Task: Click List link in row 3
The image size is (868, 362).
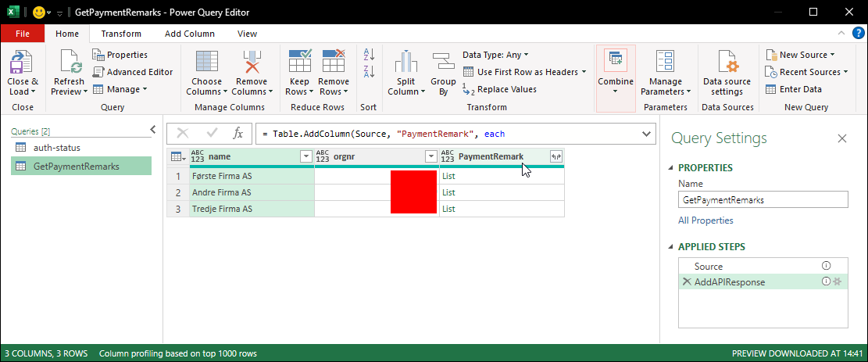Action: (x=448, y=209)
